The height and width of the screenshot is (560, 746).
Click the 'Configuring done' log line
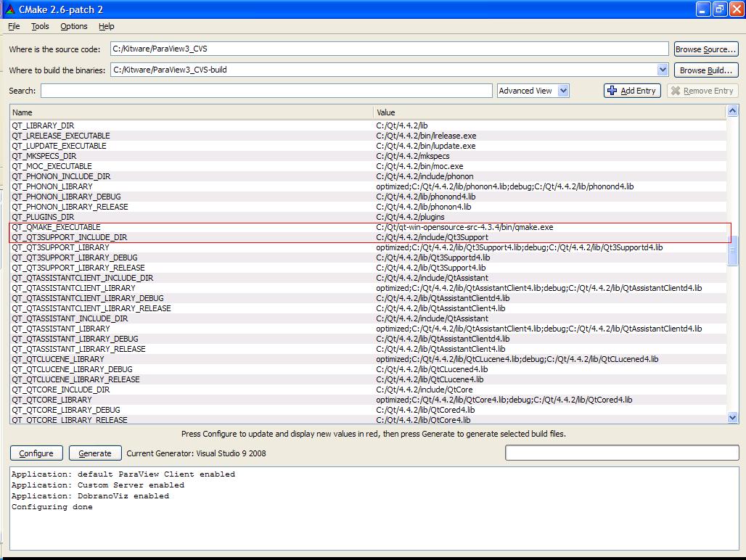[x=52, y=507]
